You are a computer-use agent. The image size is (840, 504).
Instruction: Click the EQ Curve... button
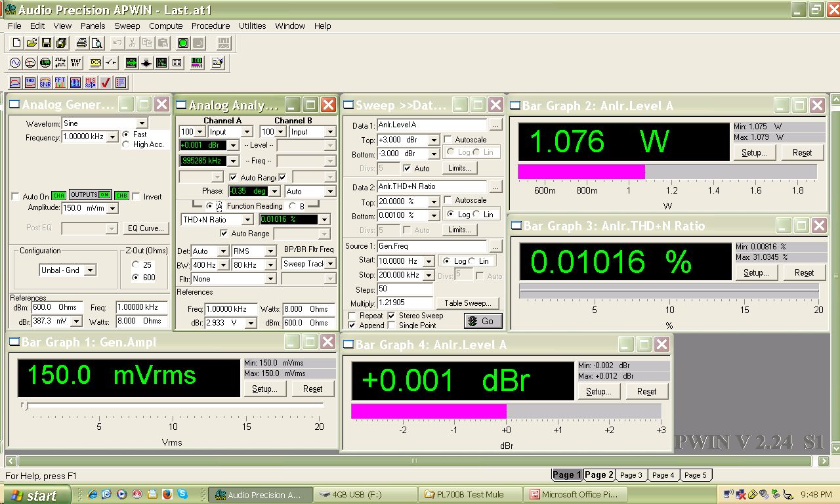coord(146,228)
